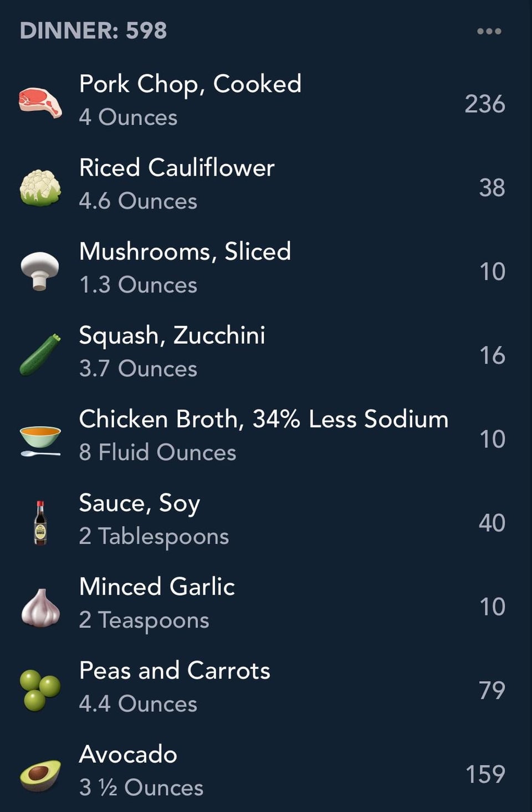
Task: Tap the garlic bulb icon
Action: pyautogui.click(x=40, y=607)
